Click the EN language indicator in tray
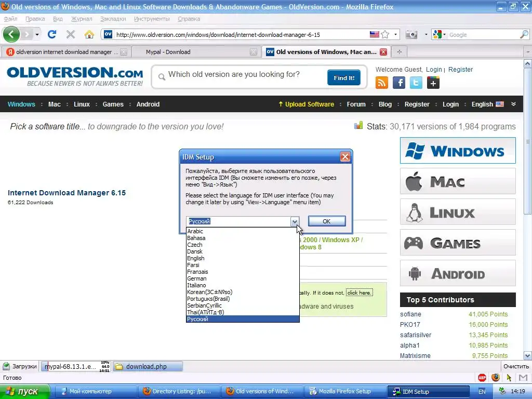The image size is (532, 399). coord(482,392)
